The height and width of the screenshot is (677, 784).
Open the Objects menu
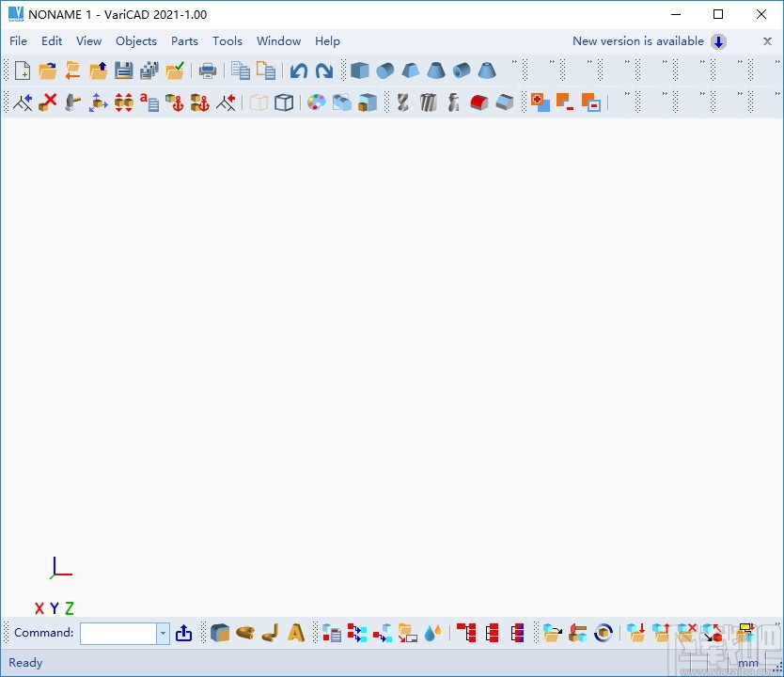[136, 41]
